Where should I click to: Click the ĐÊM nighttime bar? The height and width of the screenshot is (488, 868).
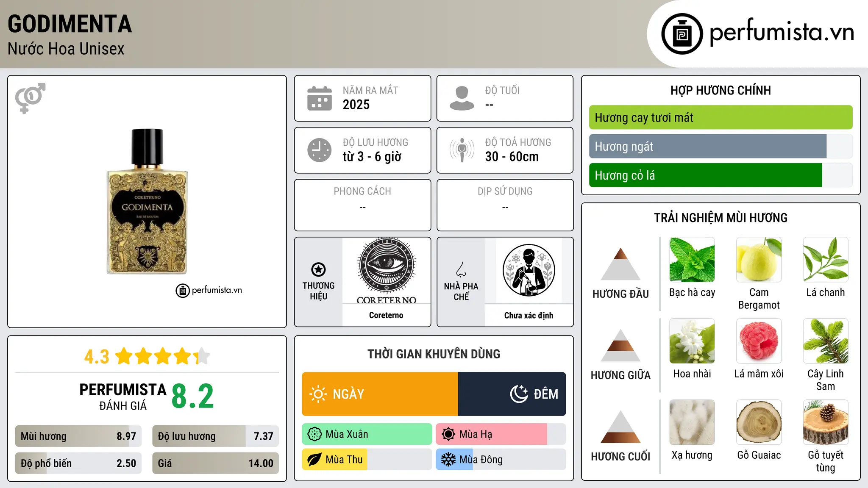(x=512, y=394)
